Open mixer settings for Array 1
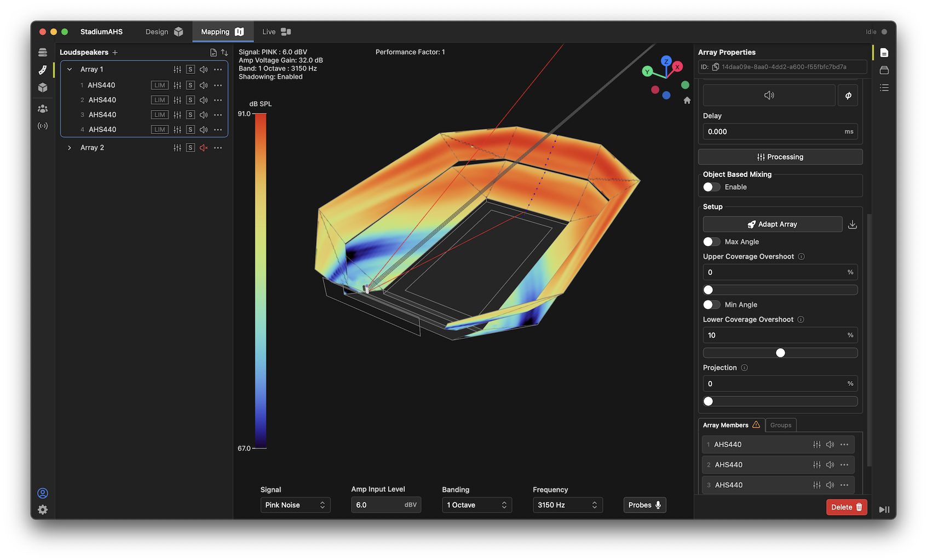This screenshot has width=927, height=560. [x=177, y=70]
